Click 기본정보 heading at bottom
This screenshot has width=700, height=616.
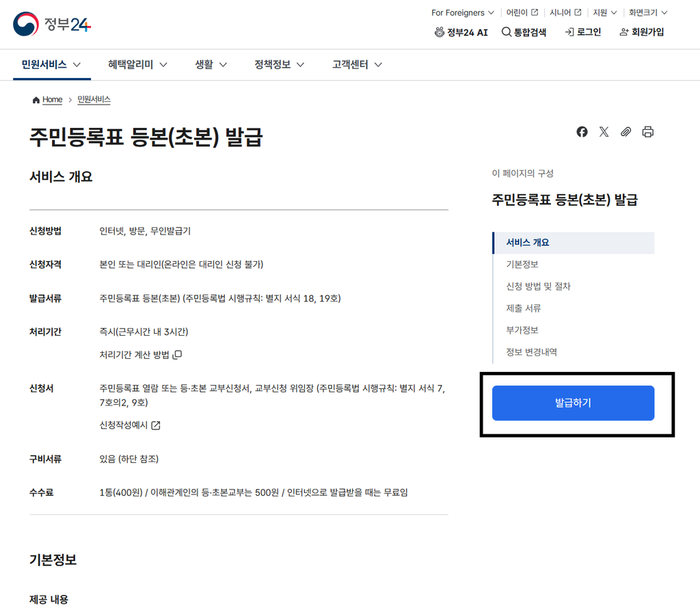click(x=53, y=560)
